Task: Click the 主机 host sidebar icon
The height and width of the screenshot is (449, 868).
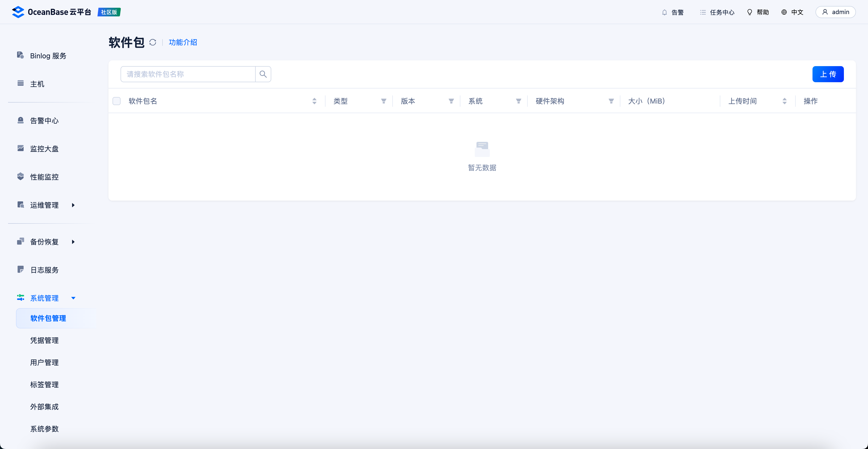Action: (x=21, y=83)
